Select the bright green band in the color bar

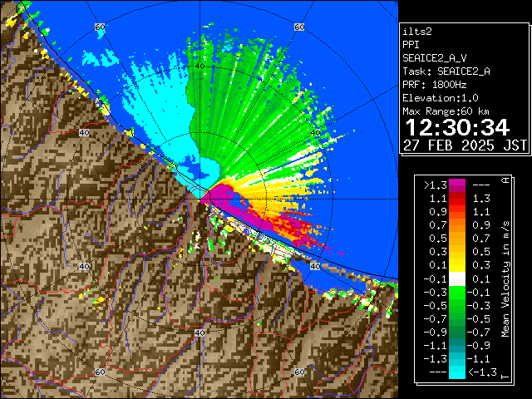[456, 293]
